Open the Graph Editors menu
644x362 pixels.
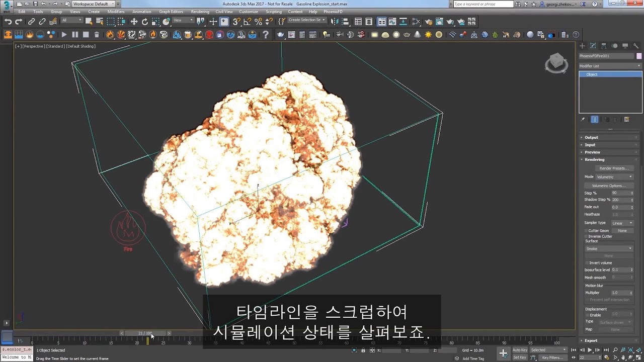pos(171,12)
